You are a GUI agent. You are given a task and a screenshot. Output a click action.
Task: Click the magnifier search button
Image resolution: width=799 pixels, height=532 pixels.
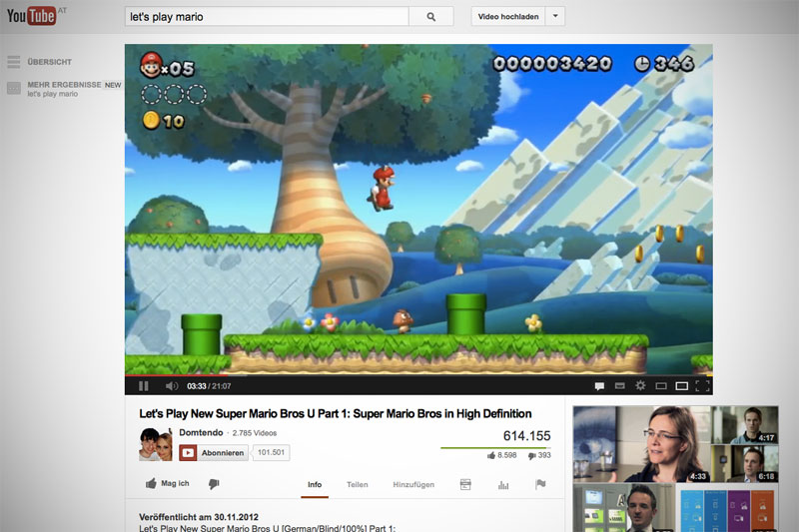pyautogui.click(x=431, y=17)
